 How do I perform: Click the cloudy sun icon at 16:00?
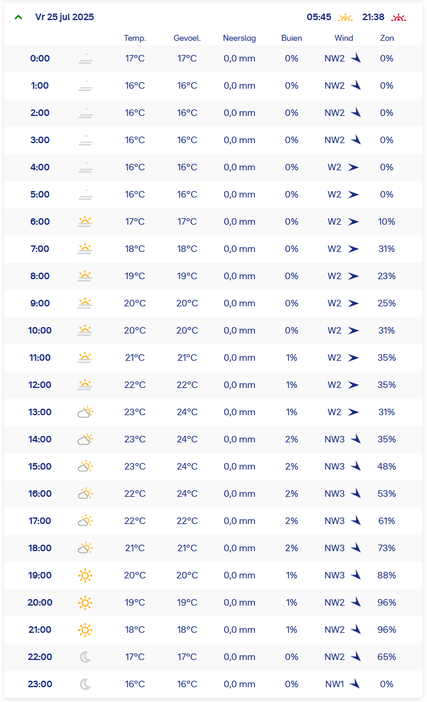pos(85,494)
